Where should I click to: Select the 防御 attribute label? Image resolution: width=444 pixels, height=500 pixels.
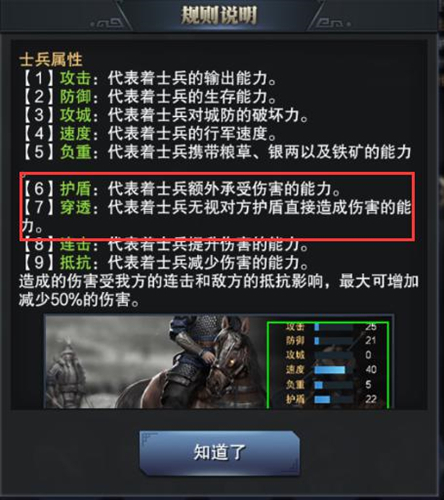coord(76,97)
